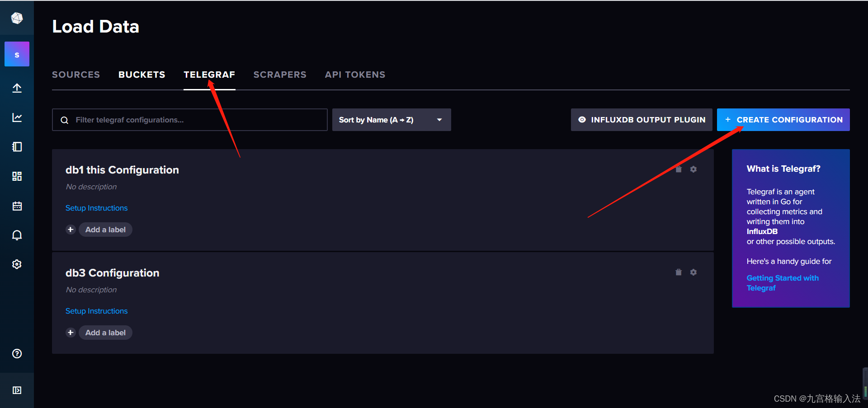868x408 pixels.
Task: Toggle the sidebar expand icon at the bottom
Action: coord(17,390)
